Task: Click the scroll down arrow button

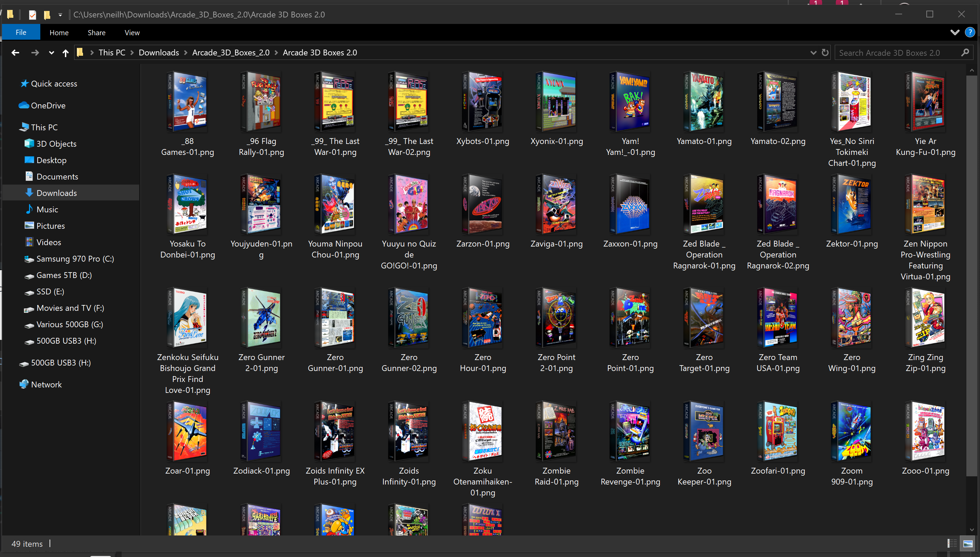Action: click(x=971, y=529)
